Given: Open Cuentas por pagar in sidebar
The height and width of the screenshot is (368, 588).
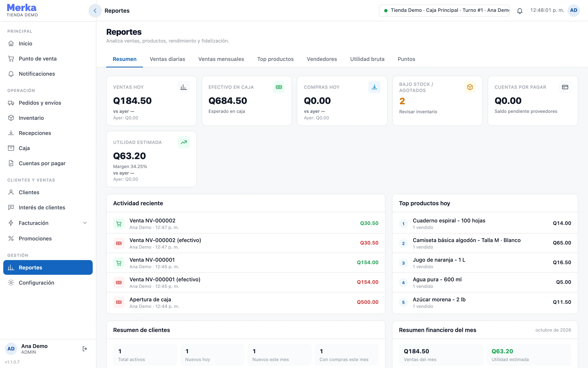Looking at the screenshot, I should point(48,163).
